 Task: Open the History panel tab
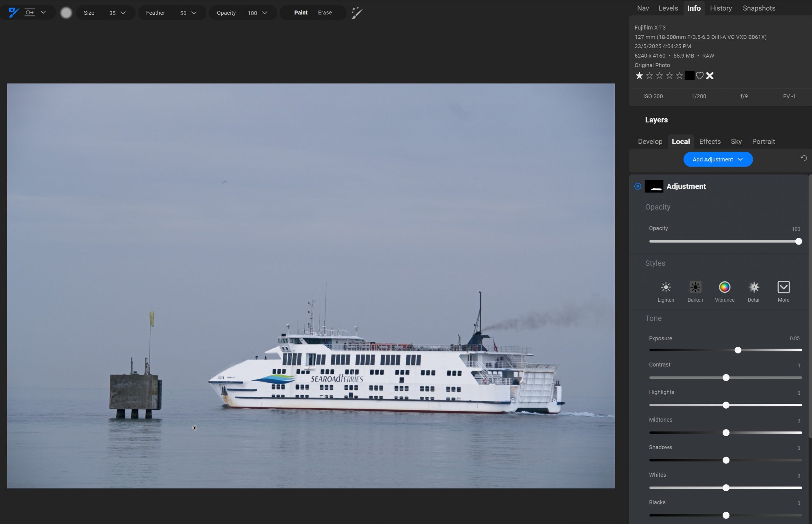(x=721, y=8)
